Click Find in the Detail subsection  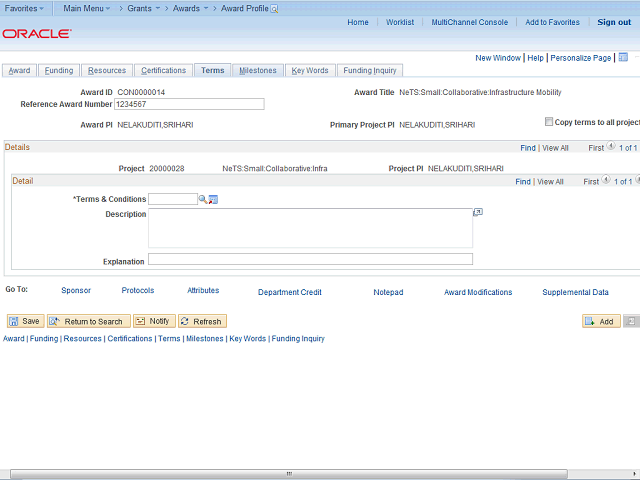point(523,182)
